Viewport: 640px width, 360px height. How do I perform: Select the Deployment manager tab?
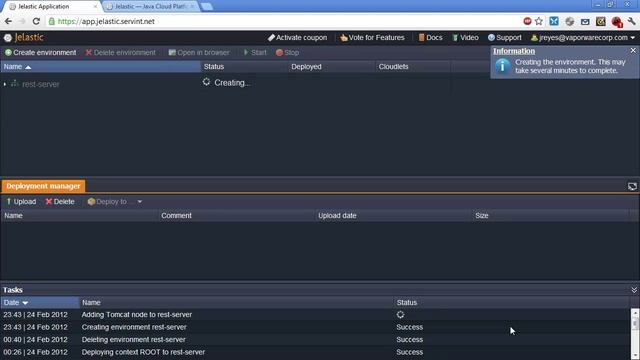click(43, 186)
